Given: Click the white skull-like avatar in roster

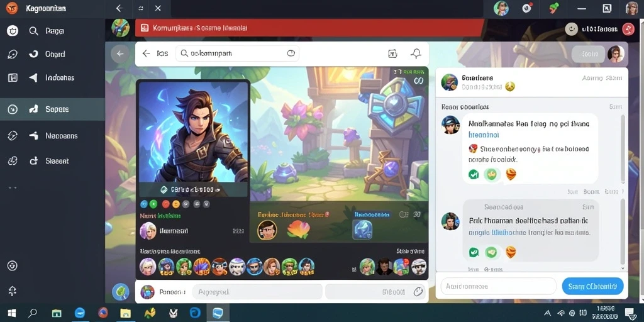Looking at the screenshot, I should [237, 267].
